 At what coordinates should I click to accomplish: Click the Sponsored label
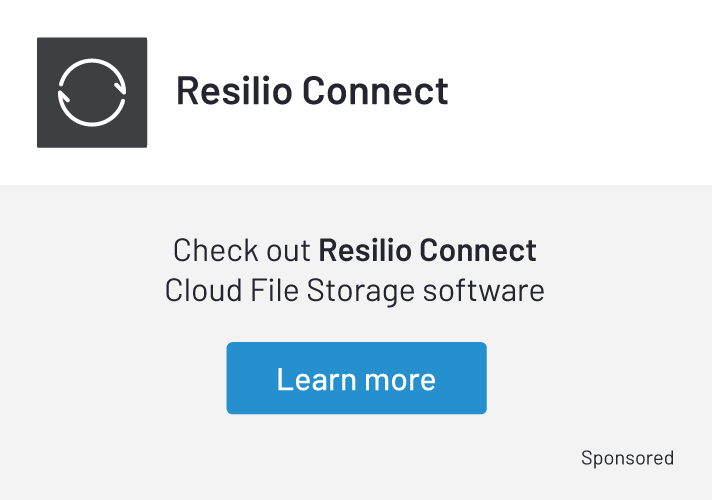point(627,458)
